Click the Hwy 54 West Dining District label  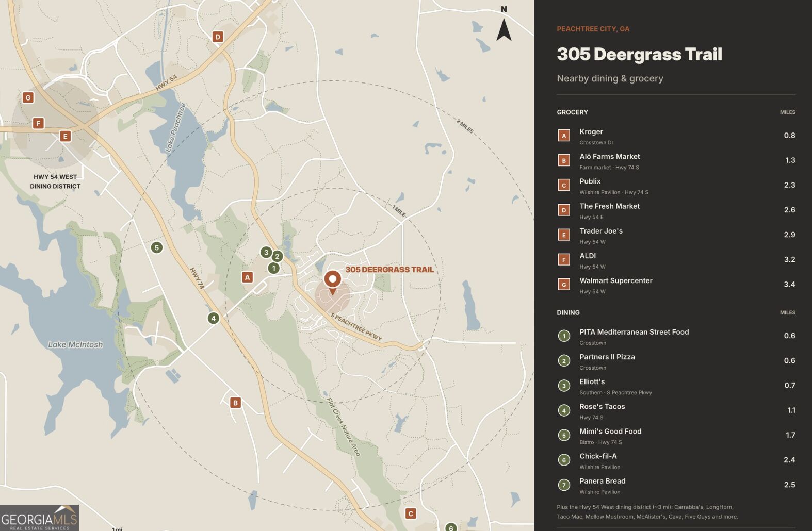pos(55,181)
